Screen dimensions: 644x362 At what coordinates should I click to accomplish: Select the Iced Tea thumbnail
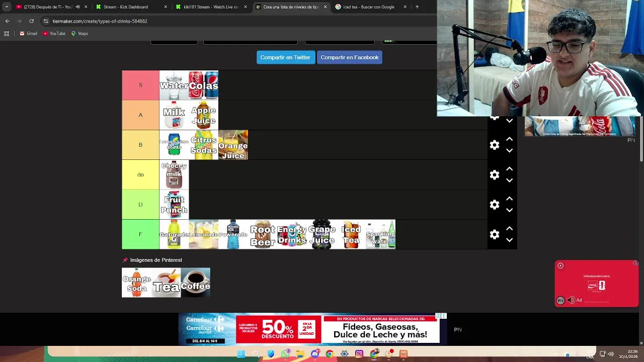351,234
